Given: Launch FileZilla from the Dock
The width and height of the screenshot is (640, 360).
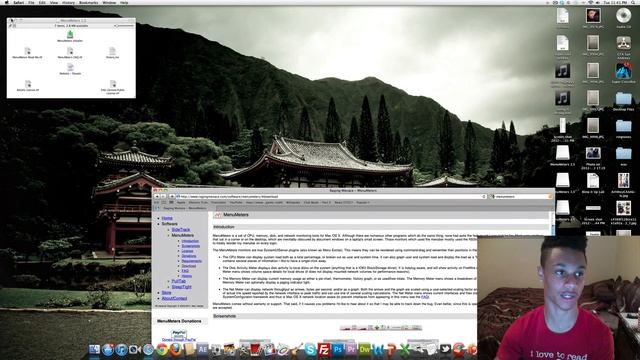Looking at the screenshot, I should [324, 349].
